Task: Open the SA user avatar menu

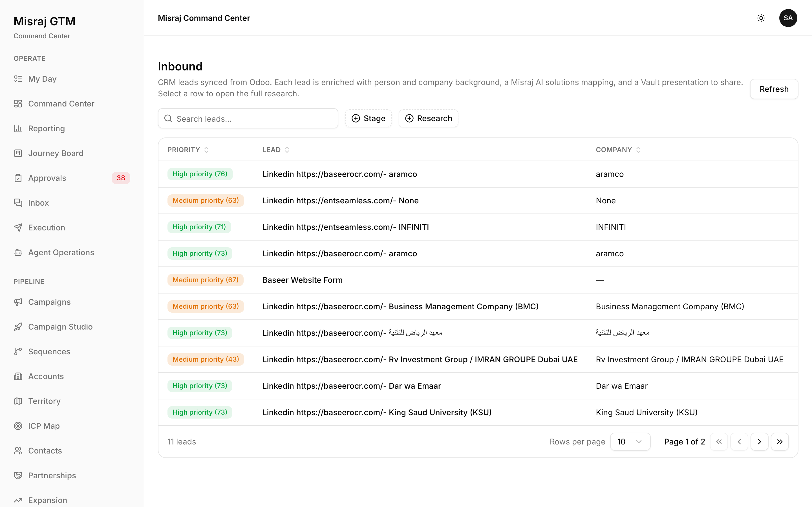Action: tap(788, 18)
